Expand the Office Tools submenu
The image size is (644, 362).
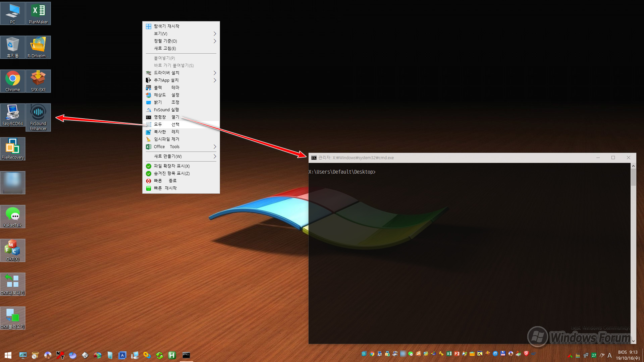coord(181,147)
